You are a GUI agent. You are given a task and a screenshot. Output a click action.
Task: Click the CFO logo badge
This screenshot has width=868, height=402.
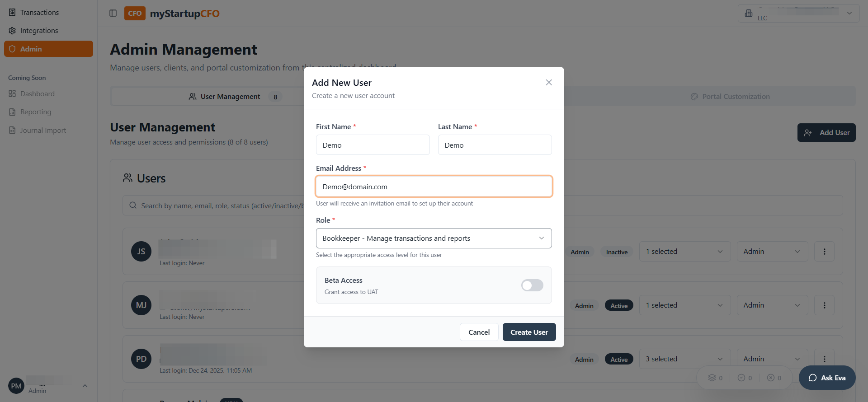pos(135,13)
